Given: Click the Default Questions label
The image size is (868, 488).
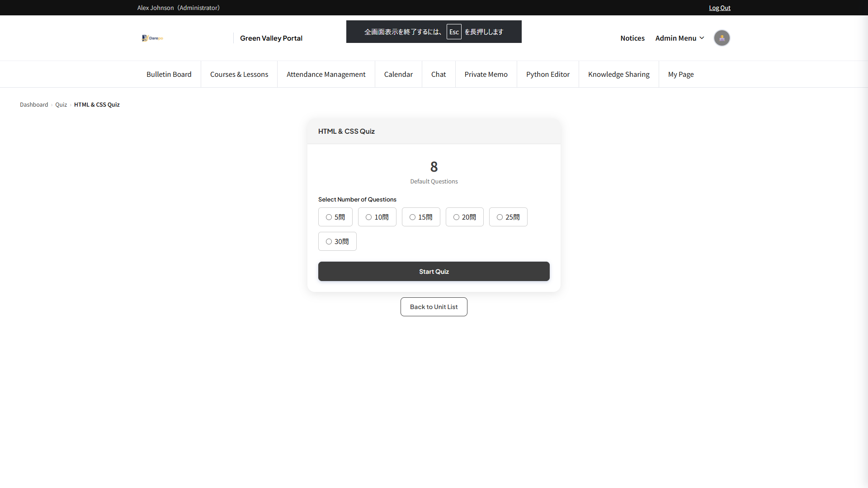Looking at the screenshot, I should coord(434,181).
